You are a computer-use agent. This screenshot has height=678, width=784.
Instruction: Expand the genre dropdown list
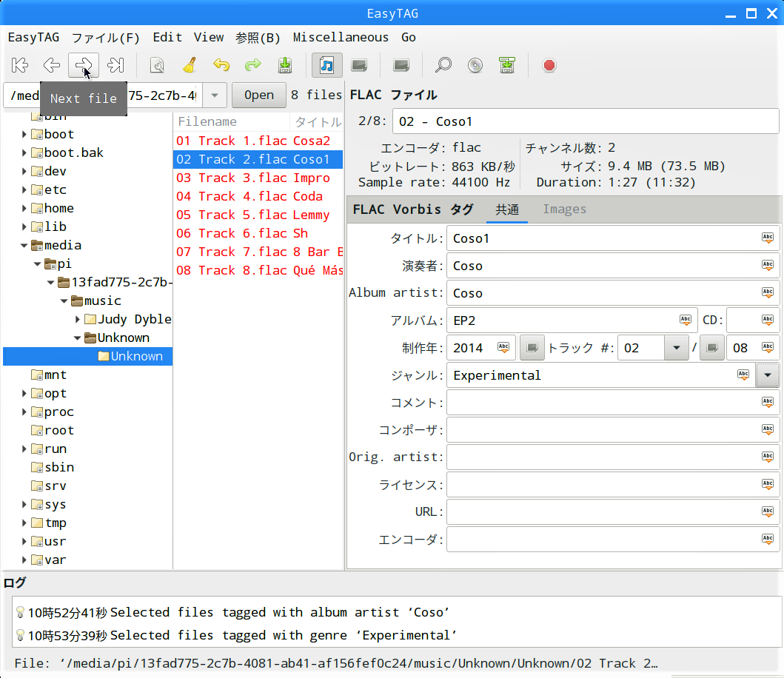coord(767,375)
